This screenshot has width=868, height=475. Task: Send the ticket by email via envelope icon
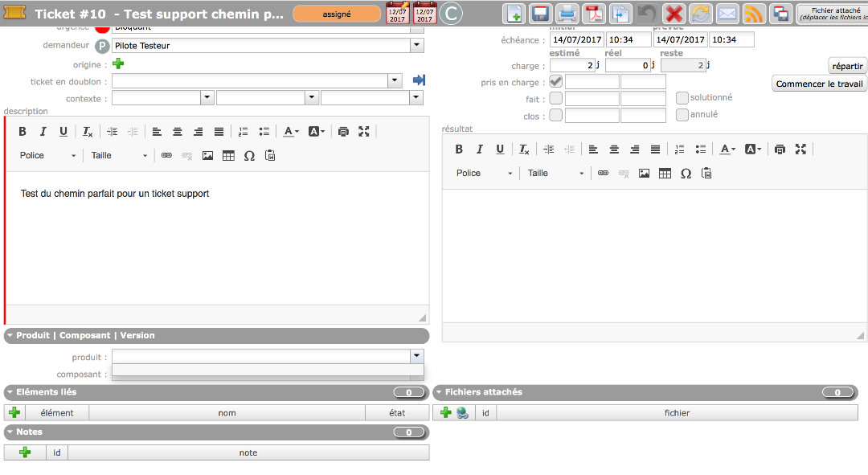point(727,14)
